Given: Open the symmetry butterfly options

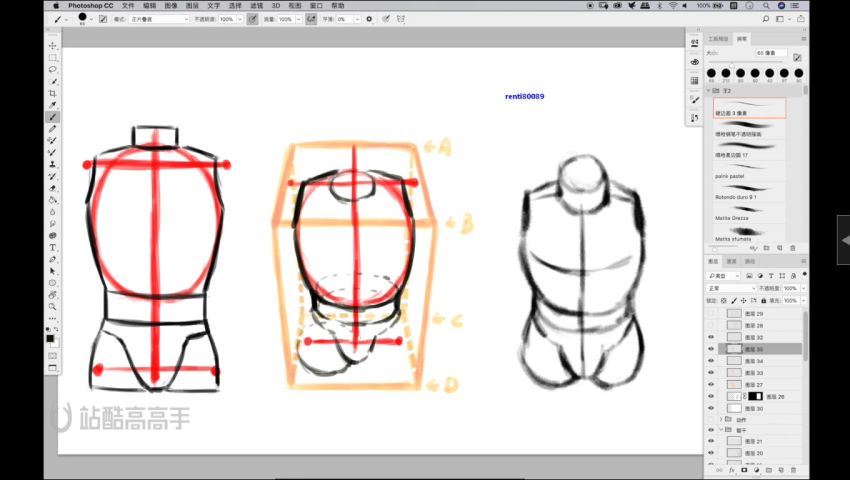Looking at the screenshot, I should coord(401,19).
